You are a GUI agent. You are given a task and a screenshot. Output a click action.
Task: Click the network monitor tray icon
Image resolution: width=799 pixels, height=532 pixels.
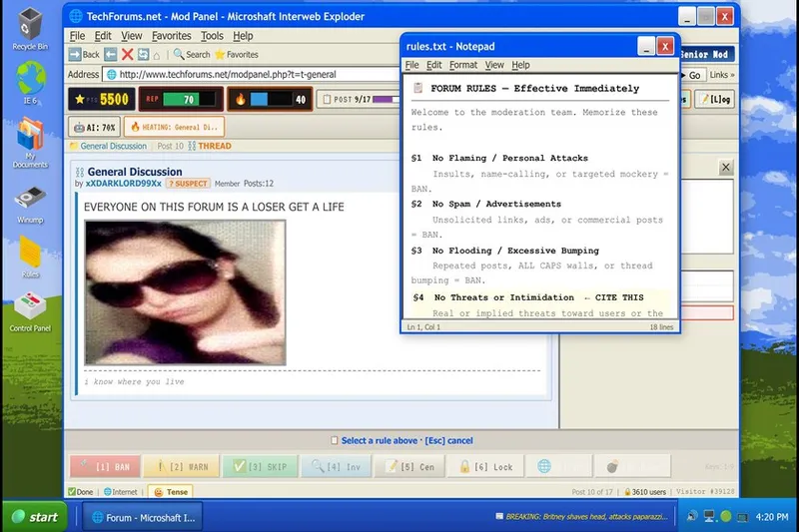(709, 517)
